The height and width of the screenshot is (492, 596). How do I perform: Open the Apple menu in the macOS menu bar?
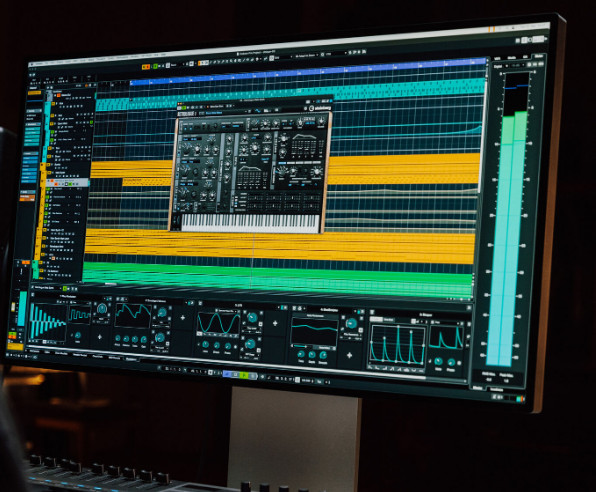33,64
